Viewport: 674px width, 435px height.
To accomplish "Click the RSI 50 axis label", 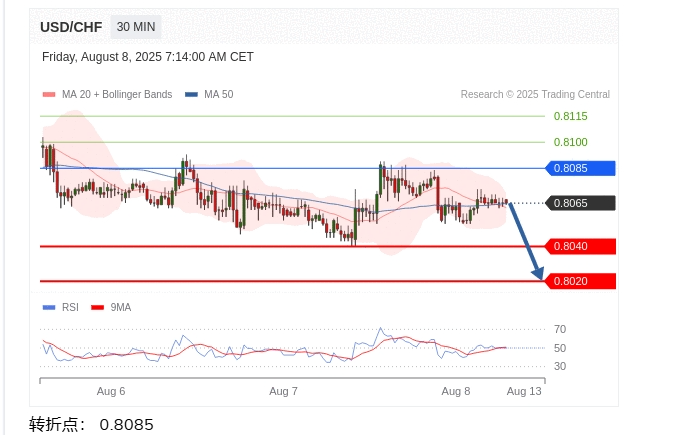I will click(560, 348).
